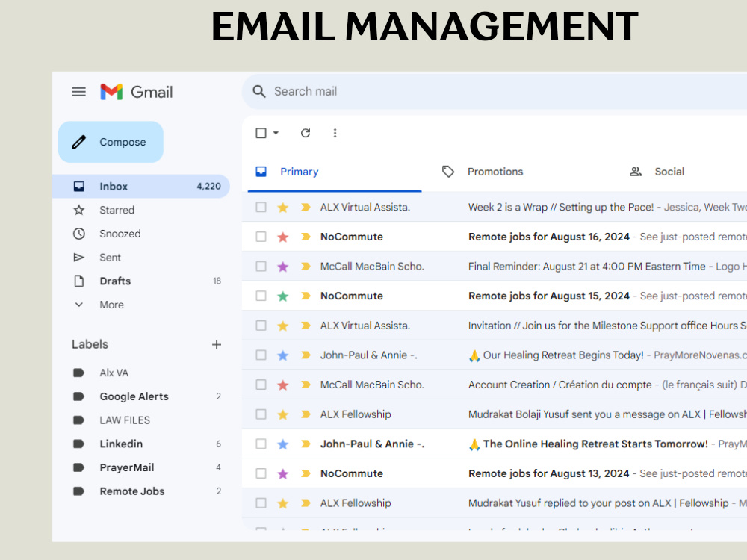Viewport: 747px width, 560px height.
Task: Click the purple star on Final Reminder email
Action: [x=283, y=267]
